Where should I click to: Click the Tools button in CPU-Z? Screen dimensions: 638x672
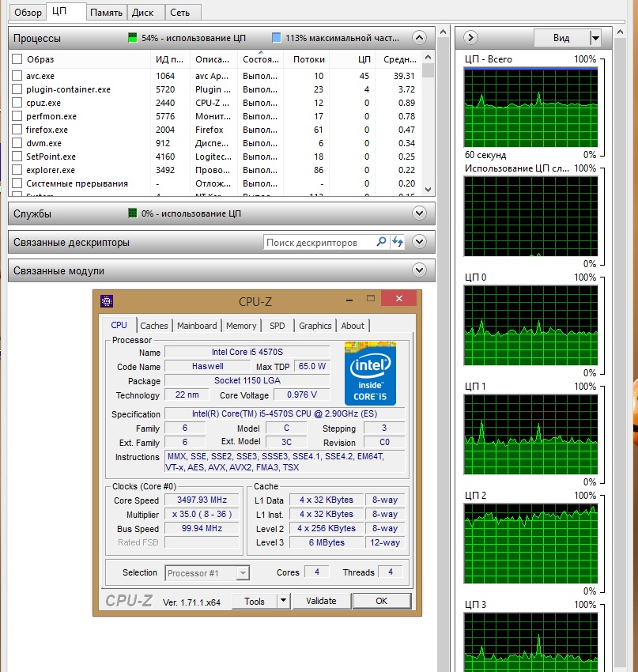click(x=255, y=602)
